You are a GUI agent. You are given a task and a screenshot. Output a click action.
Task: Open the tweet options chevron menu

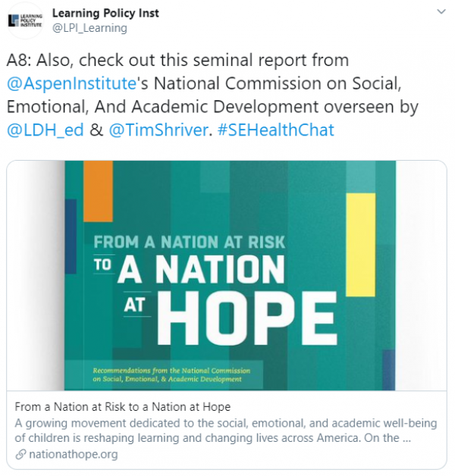(440, 13)
